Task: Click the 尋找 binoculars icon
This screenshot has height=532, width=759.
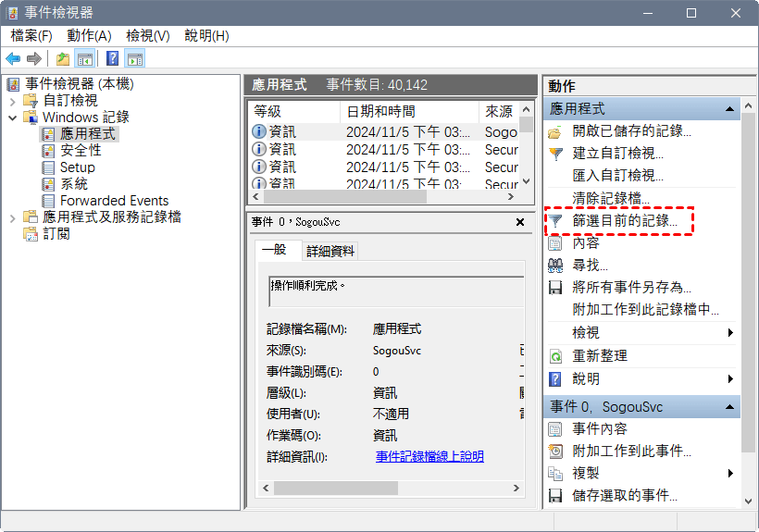Action: (x=555, y=266)
